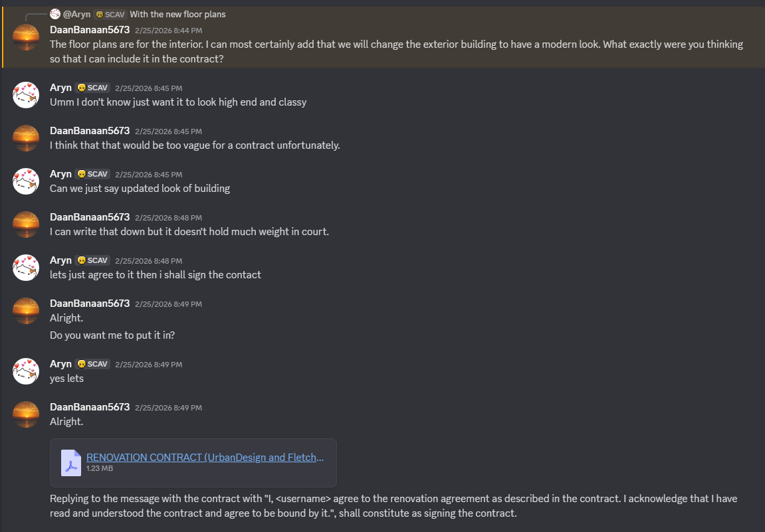Open DaanBanaan5673's avatar on the floor plans message
This screenshot has width=765, height=532.
[26, 37]
